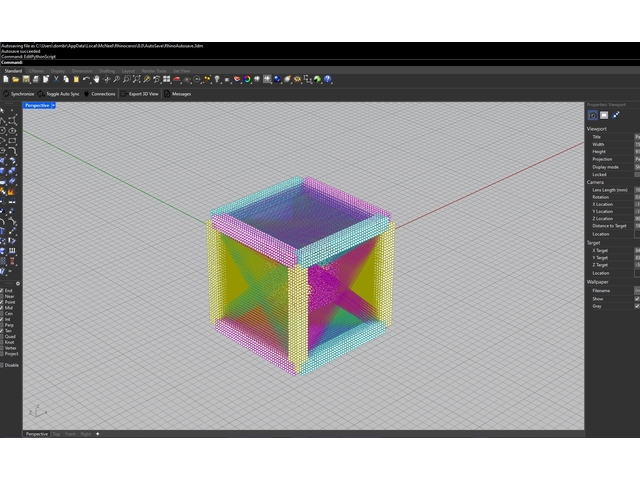
Task: Click the green Grasshopper icon
Action: (x=318, y=79)
